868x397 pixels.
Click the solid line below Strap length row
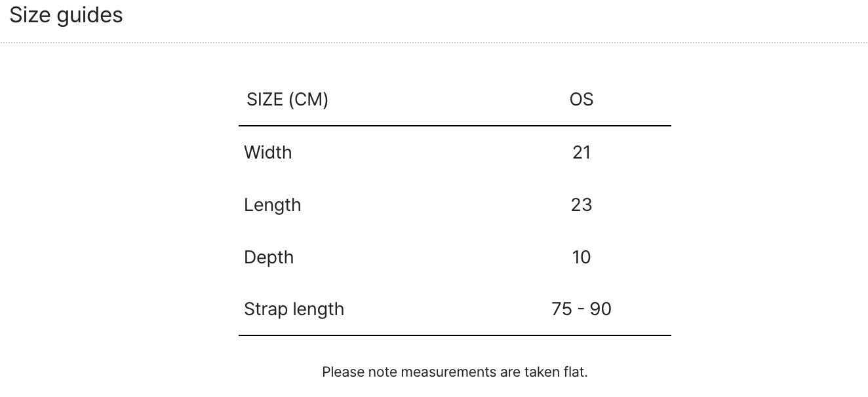(x=455, y=335)
